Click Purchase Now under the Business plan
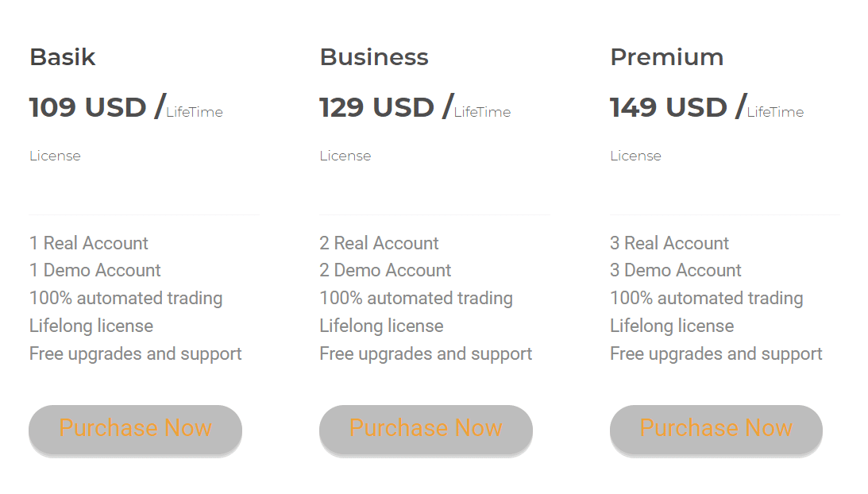Image resolution: width=868 pixels, height=494 pixels. tap(425, 429)
